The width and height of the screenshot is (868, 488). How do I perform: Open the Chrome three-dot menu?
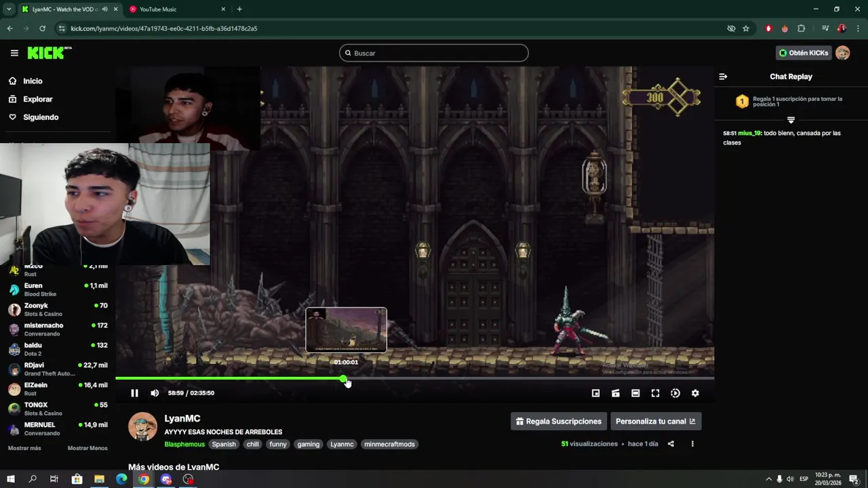(x=858, y=28)
